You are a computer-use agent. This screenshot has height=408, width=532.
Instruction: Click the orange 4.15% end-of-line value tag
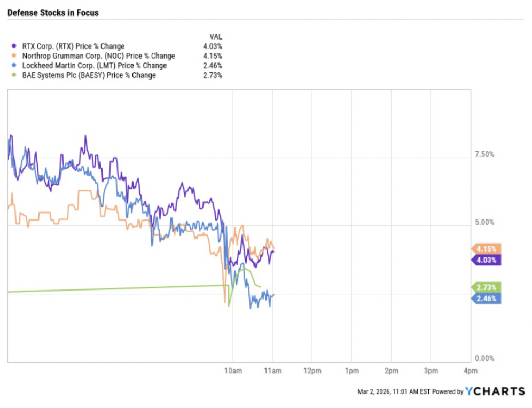(487, 248)
